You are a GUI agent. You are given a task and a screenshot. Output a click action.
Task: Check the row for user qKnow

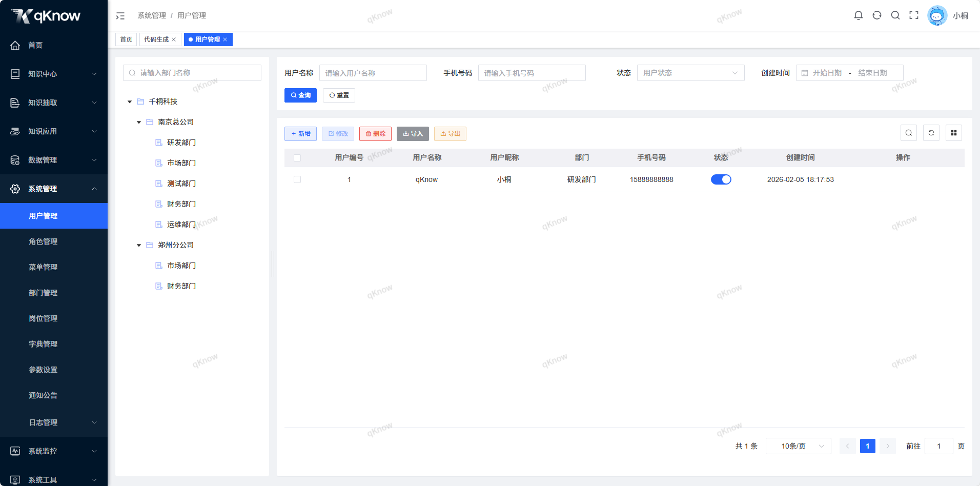[297, 179]
